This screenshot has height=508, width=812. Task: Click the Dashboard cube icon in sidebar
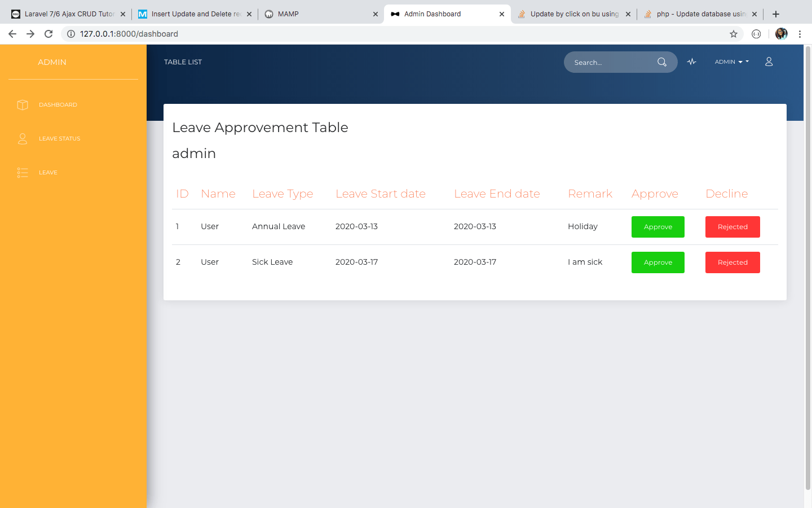tap(23, 105)
